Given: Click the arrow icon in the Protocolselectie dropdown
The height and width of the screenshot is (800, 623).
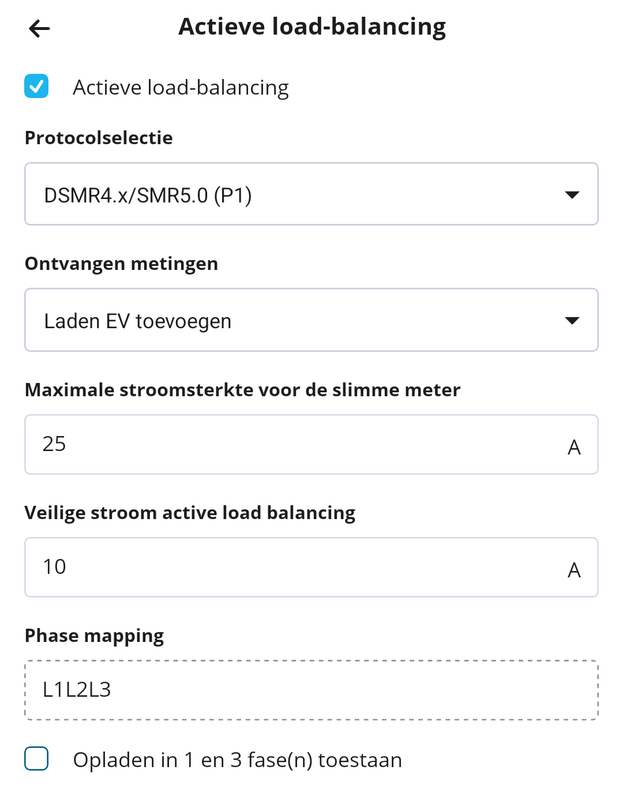Looking at the screenshot, I should (x=572, y=195).
